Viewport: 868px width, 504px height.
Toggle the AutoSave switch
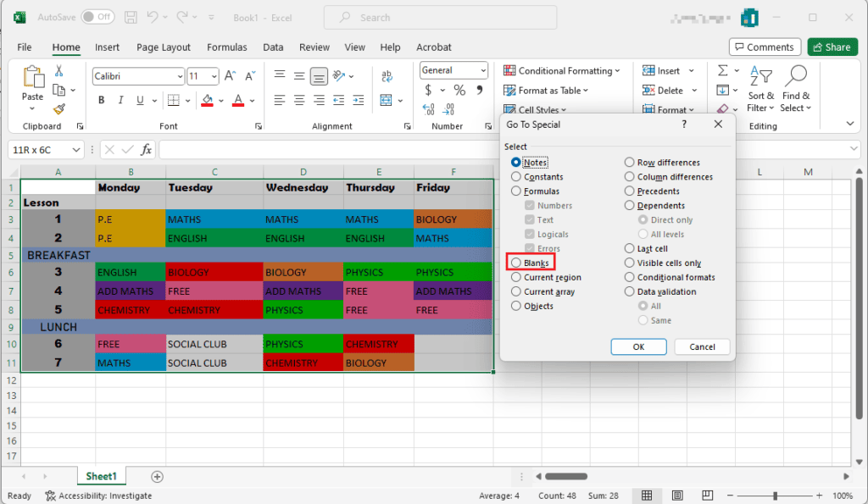[x=98, y=17]
